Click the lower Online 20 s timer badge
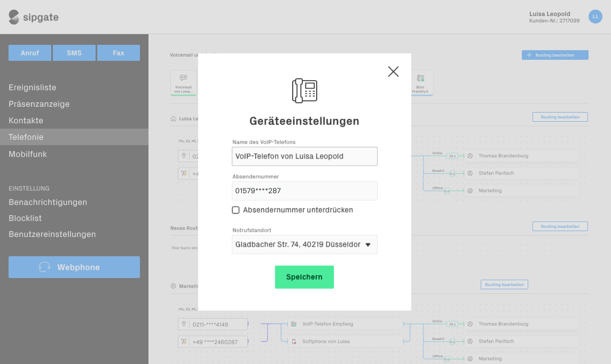The image size is (611, 364). 452,324
